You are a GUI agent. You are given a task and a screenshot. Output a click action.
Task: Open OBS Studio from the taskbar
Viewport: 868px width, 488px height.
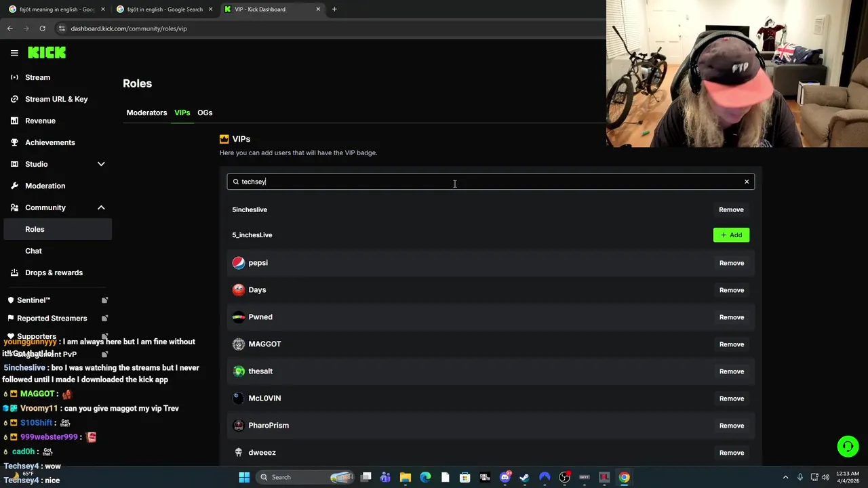click(x=564, y=477)
